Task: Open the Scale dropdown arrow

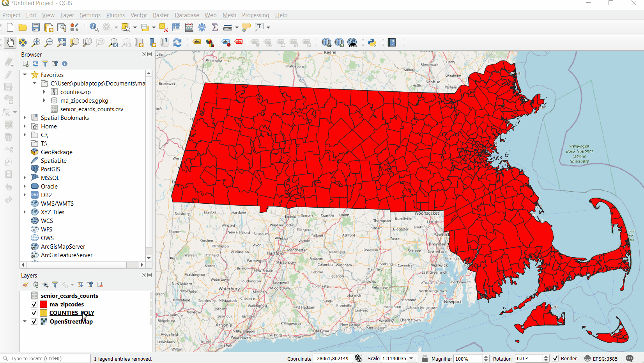Action: 411,358
